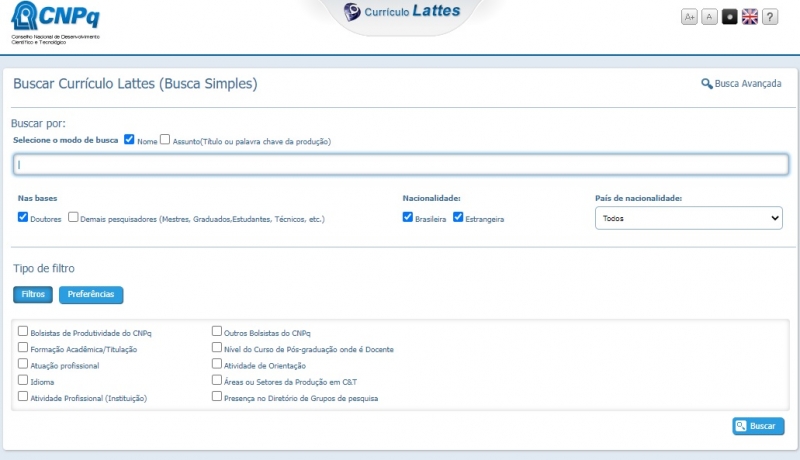The height and width of the screenshot is (460, 800).
Task: Click the A+ increase font size icon
Action: pyautogui.click(x=689, y=17)
